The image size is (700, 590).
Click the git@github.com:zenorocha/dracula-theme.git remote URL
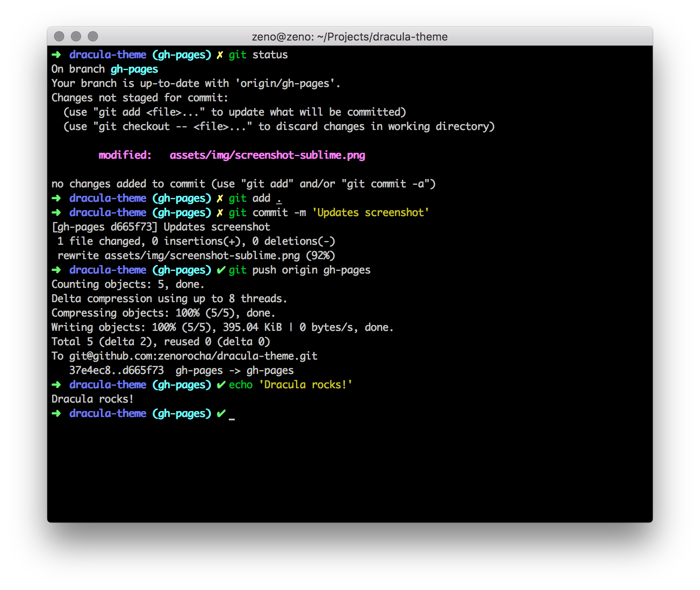(193, 356)
